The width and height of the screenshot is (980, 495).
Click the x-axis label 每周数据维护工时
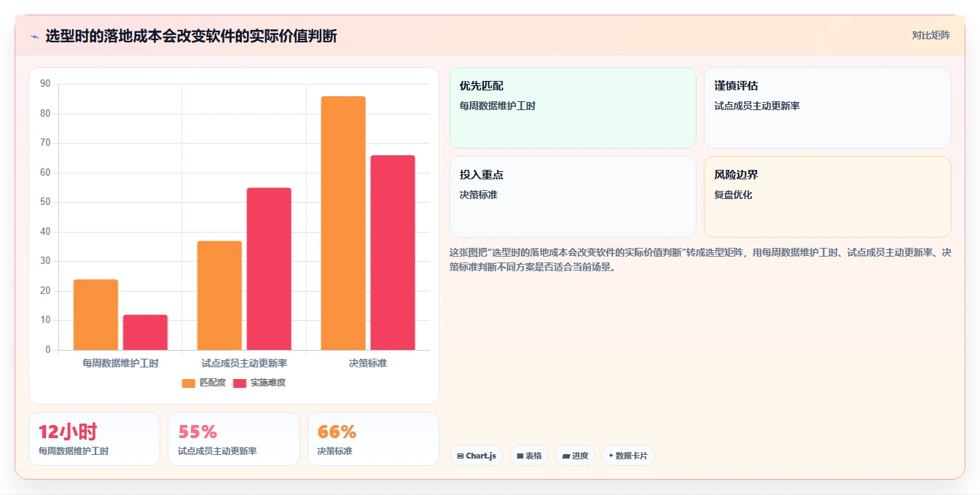(x=120, y=363)
